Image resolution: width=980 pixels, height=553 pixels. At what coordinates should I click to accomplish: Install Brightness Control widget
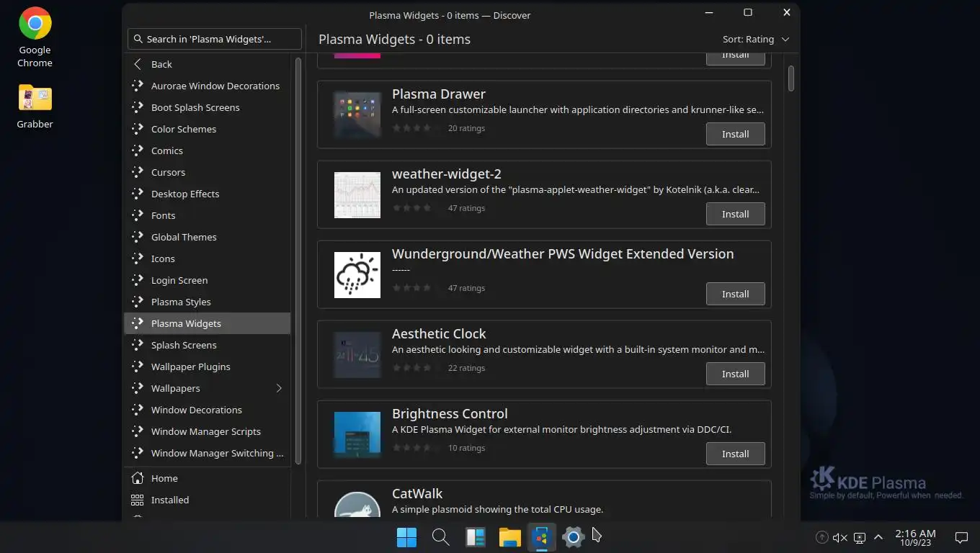pos(735,454)
